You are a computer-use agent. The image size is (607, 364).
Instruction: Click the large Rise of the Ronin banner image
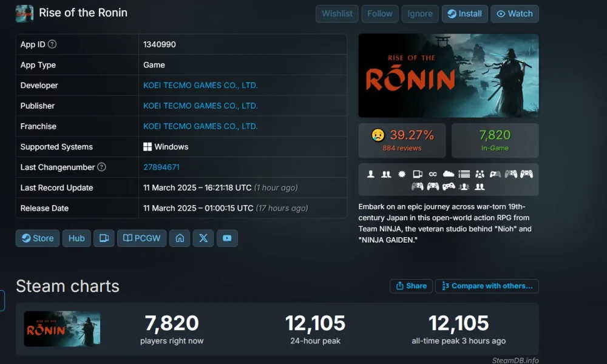pyautogui.click(x=449, y=76)
